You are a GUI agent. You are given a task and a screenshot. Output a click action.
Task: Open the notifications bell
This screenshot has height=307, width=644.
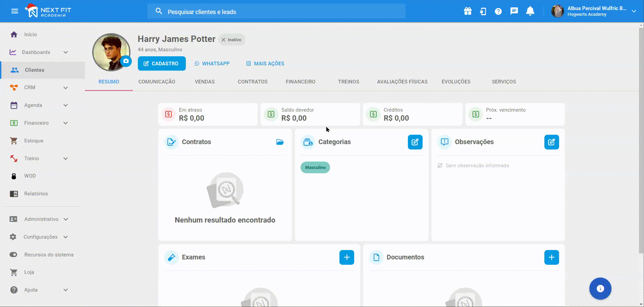pos(530,11)
